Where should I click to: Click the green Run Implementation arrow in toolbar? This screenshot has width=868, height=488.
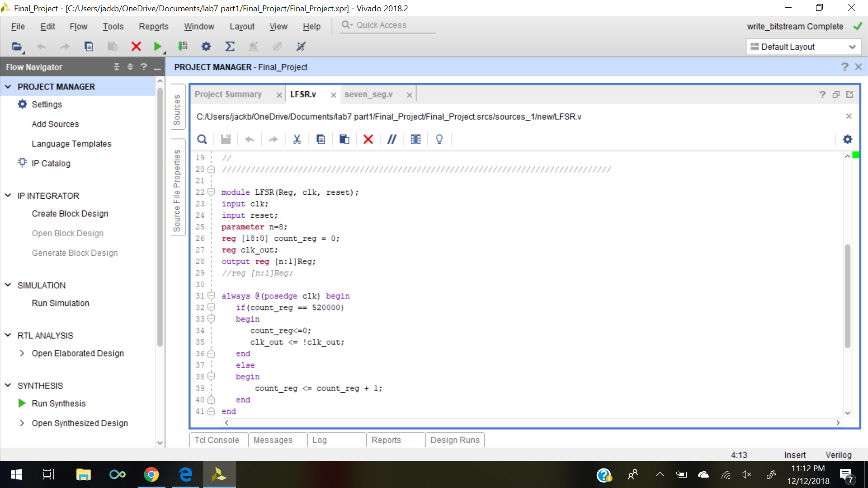(x=157, y=46)
